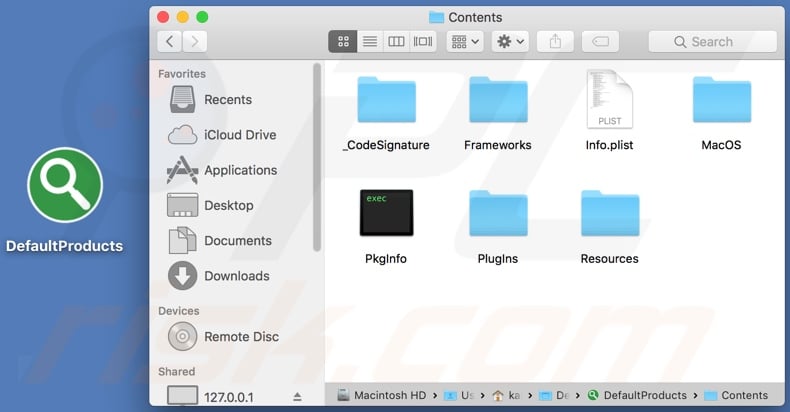Click the Share toolbar button
This screenshot has height=412, width=790.
tap(555, 41)
